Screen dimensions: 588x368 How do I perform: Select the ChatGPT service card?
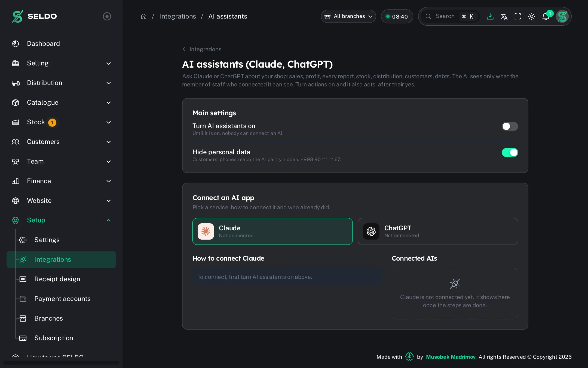tap(438, 231)
